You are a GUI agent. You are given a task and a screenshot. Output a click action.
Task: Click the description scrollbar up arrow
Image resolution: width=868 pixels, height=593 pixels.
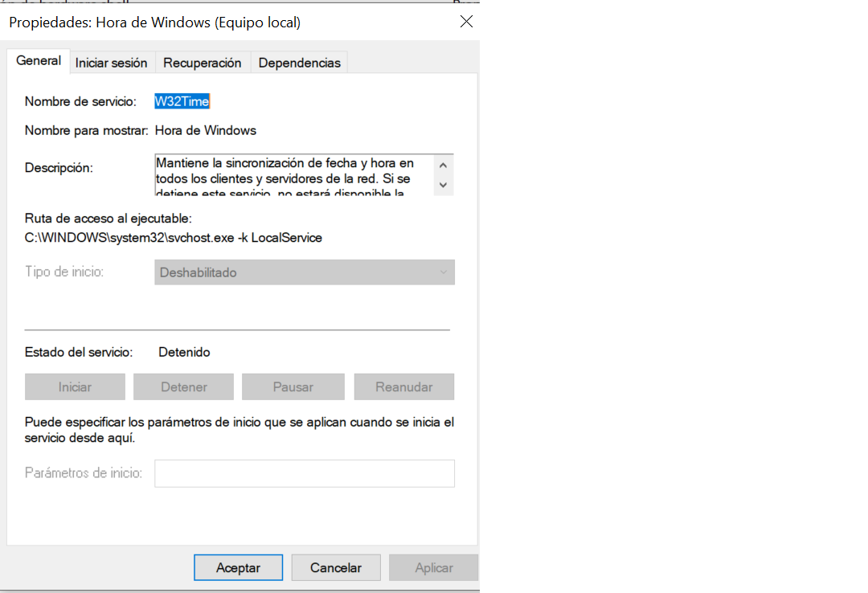(443, 165)
